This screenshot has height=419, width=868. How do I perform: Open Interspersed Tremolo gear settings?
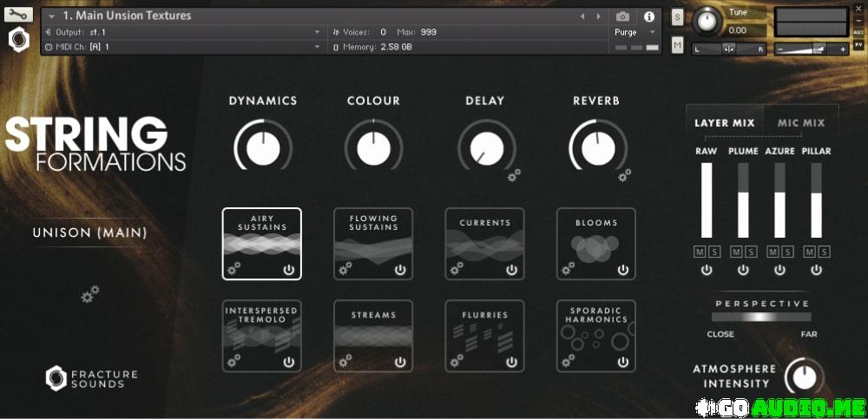point(233,361)
